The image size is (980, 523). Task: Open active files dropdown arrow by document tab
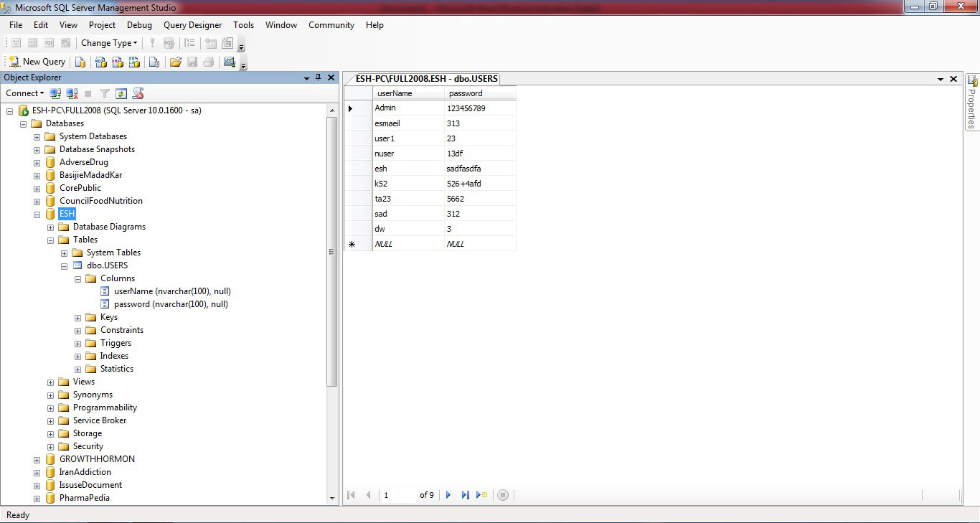point(941,79)
